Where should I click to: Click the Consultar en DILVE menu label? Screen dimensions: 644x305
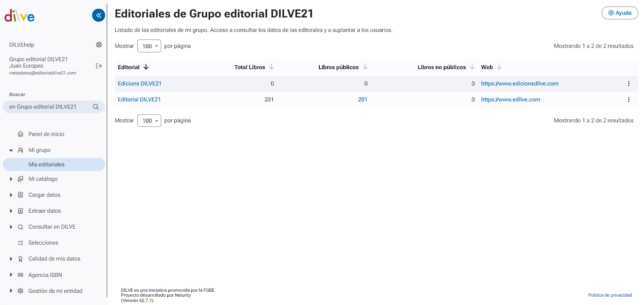point(52,227)
